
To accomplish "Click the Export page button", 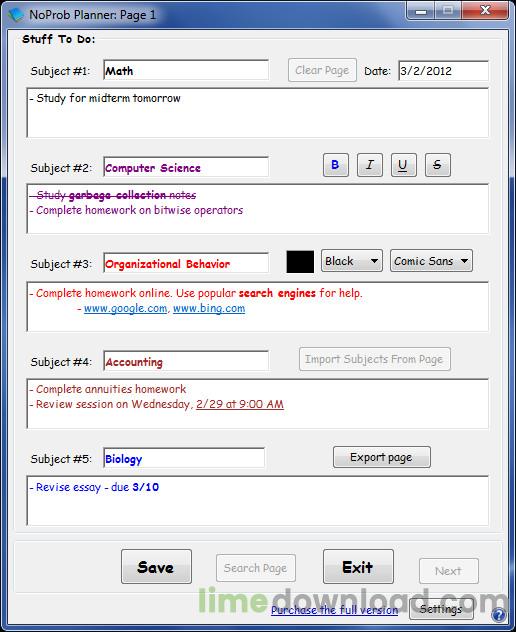I will 381,457.
